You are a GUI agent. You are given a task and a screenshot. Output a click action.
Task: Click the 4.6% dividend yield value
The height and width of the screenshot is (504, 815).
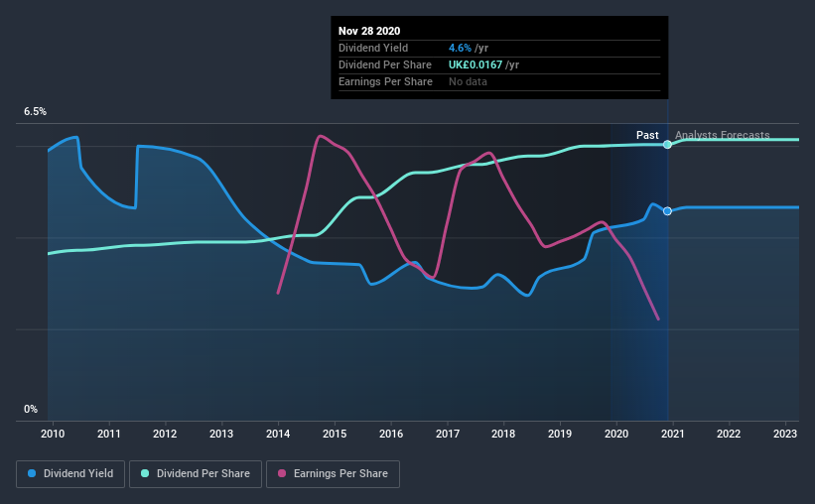point(460,48)
